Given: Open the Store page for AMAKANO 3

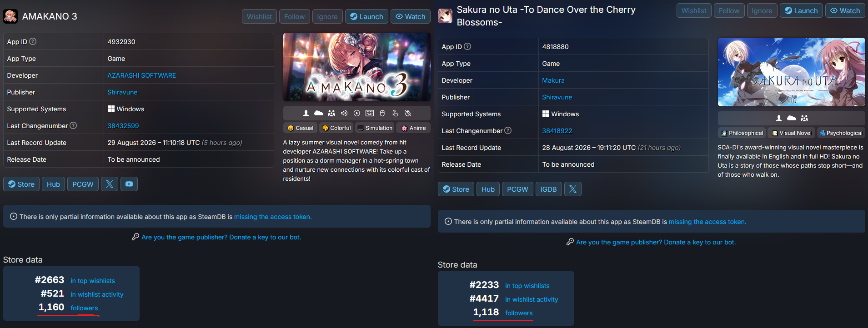Looking at the screenshot, I should [x=21, y=184].
